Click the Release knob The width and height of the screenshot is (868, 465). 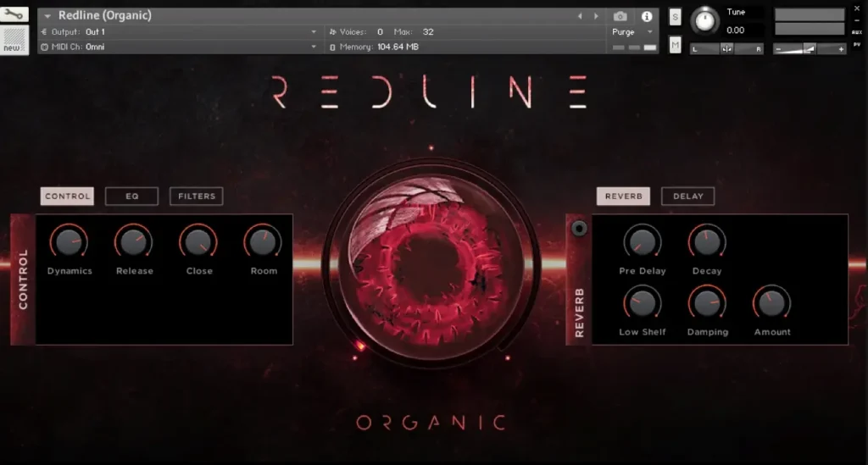coord(133,242)
